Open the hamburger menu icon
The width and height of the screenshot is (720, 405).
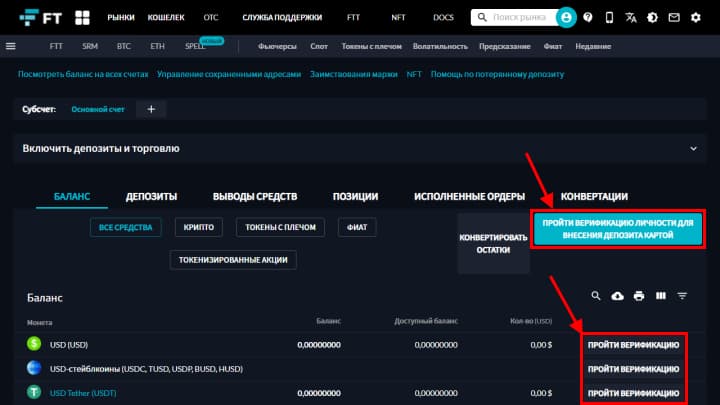click(x=11, y=46)
